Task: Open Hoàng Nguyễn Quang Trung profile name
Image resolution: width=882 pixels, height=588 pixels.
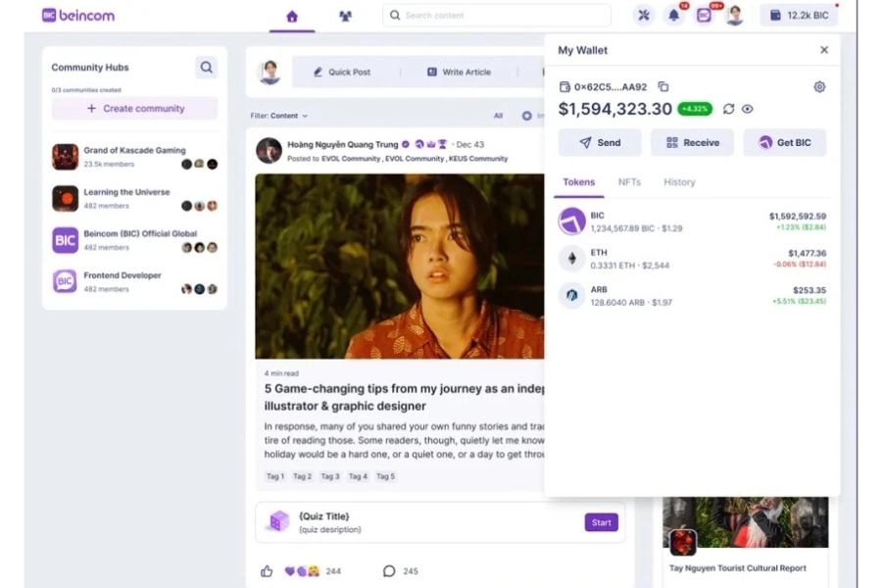Action: click(x=343, y=145)
